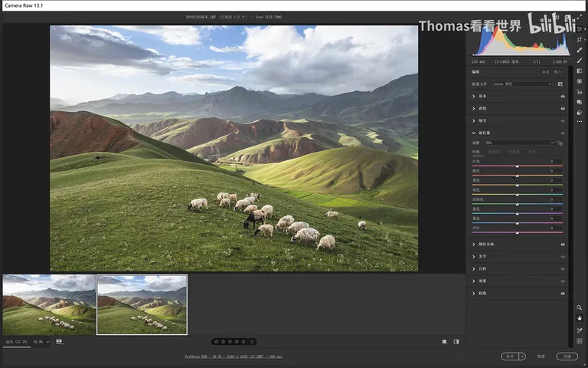
Task: Click the 完成 done button
Action: point(567,356)
